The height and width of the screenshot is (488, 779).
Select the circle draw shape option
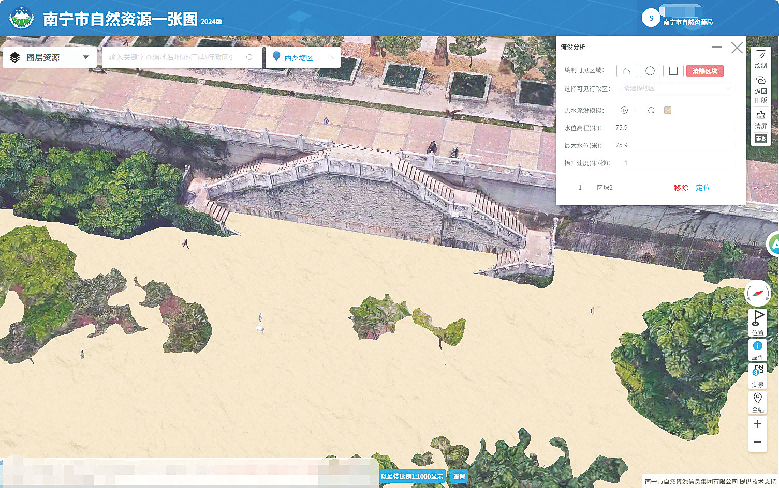650,71
